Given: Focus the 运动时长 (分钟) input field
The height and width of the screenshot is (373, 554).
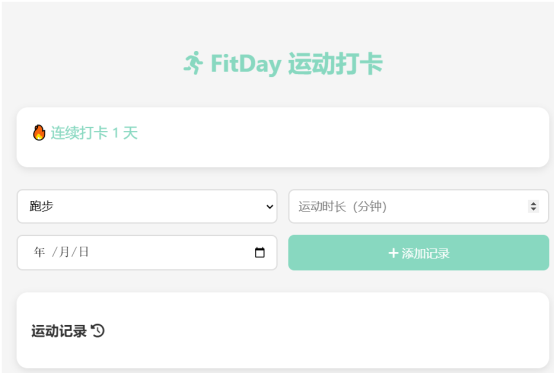Looking at the screenshot, I should [x=418, y=206].
